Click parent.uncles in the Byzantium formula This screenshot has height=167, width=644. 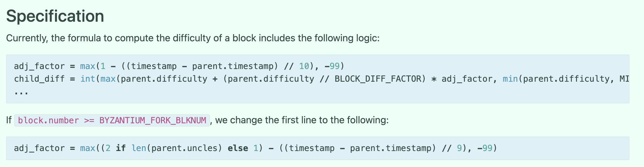185,148
